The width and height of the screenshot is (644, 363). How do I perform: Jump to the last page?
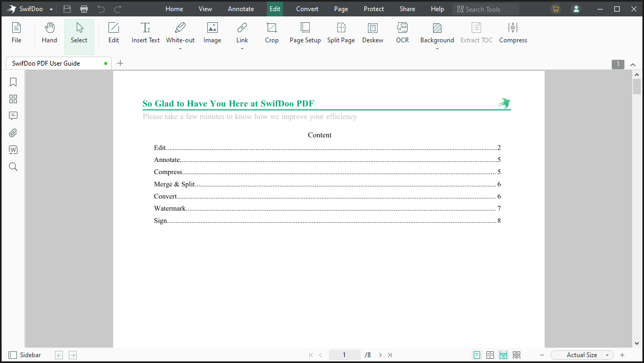pos(390,355)
